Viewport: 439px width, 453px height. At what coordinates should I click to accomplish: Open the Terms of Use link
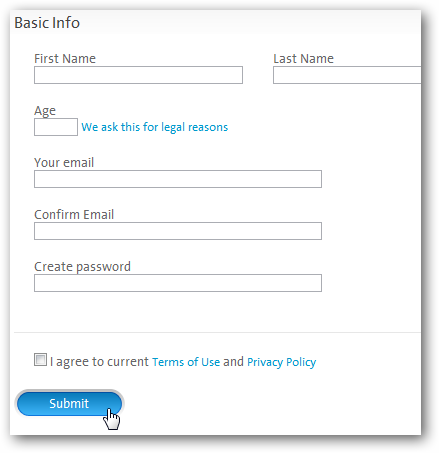(x=186, y=362)
